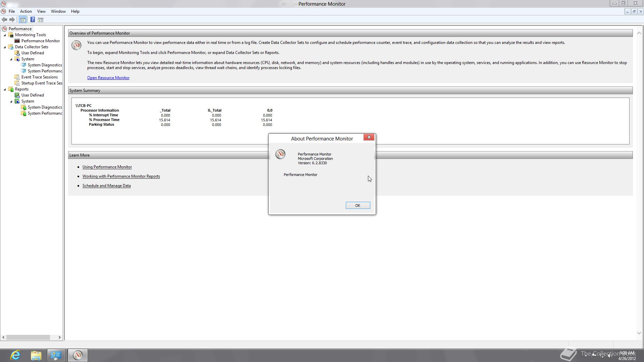Viewport: 644px width, 362px height.
Task: Open File Explorer from the taskbar
Action: click(36, 355)
